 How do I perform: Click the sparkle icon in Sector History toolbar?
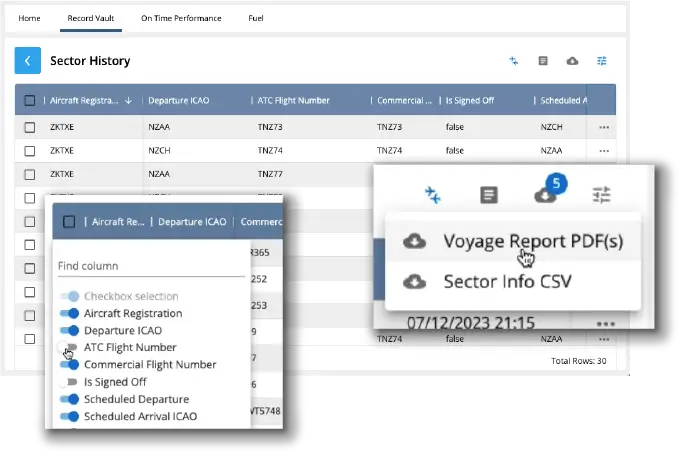(x=514, y=61)
